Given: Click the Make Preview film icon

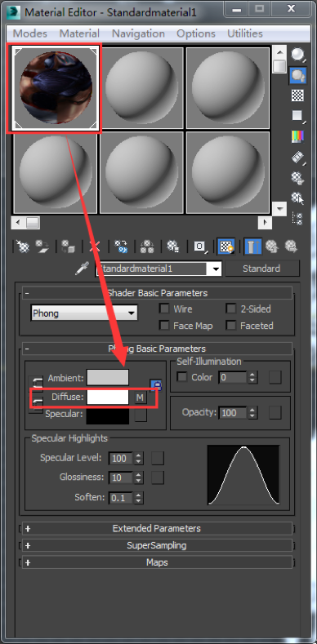Looking at the screenshot, I should 297,158.
